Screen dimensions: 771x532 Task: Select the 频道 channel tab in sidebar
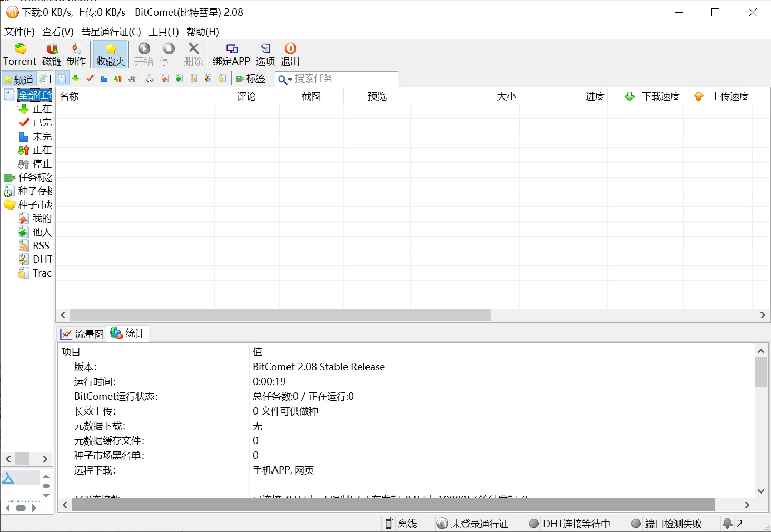pyautogui.click(x=19, y=80)
